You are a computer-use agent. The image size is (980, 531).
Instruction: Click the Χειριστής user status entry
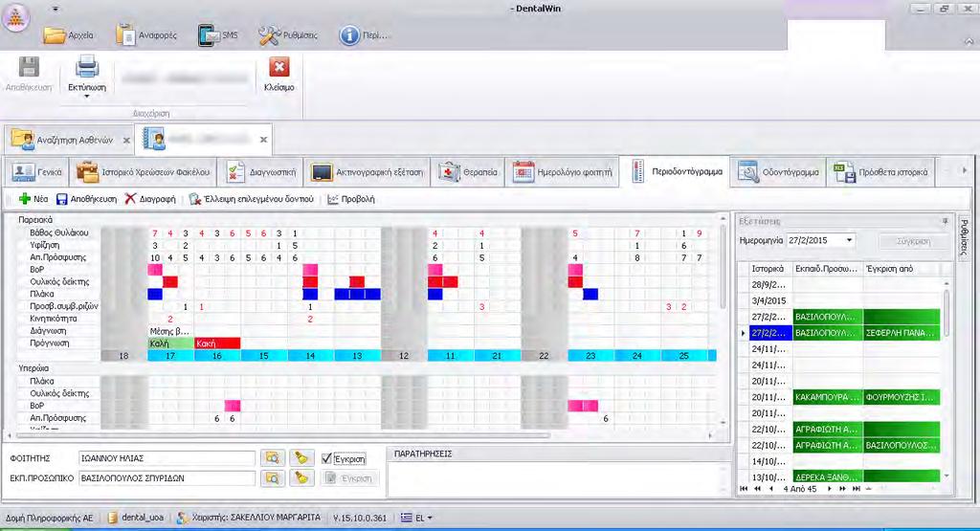(248, 518)
